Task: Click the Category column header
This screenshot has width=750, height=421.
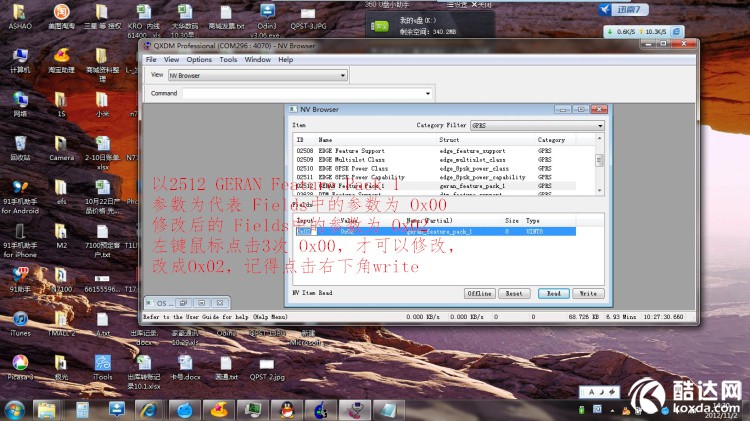Action: click(555, 140)
